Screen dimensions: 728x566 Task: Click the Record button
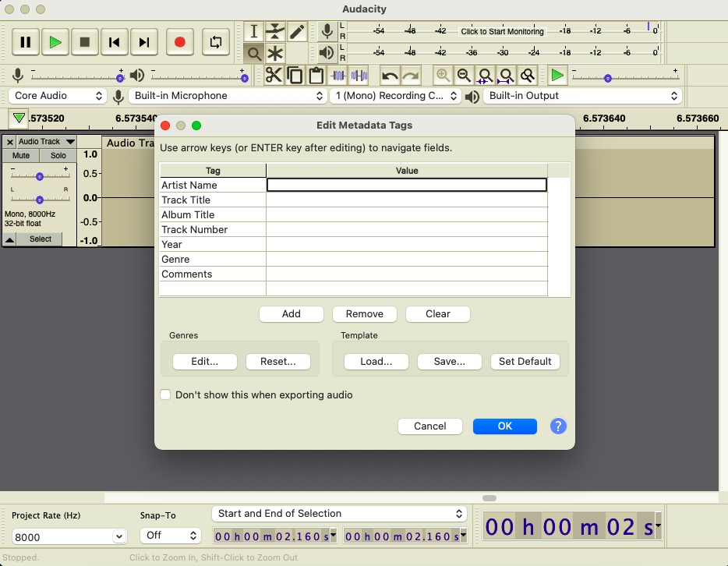180,42
